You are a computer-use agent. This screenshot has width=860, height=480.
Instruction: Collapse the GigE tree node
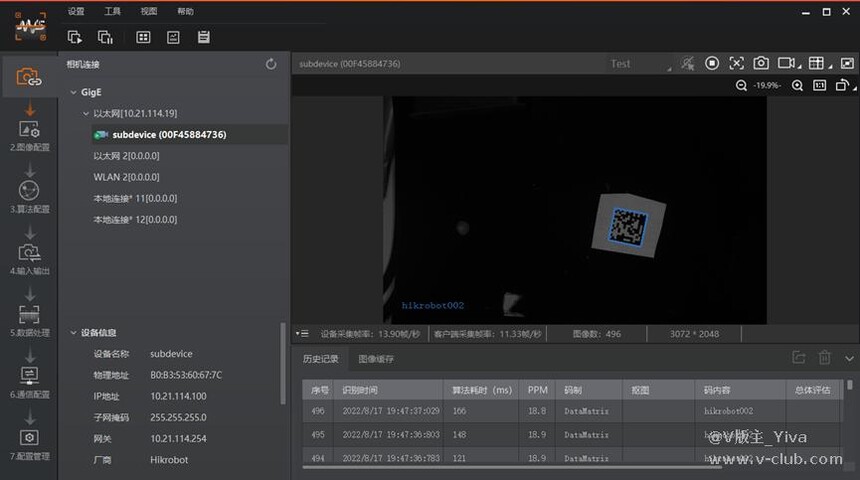73,92
